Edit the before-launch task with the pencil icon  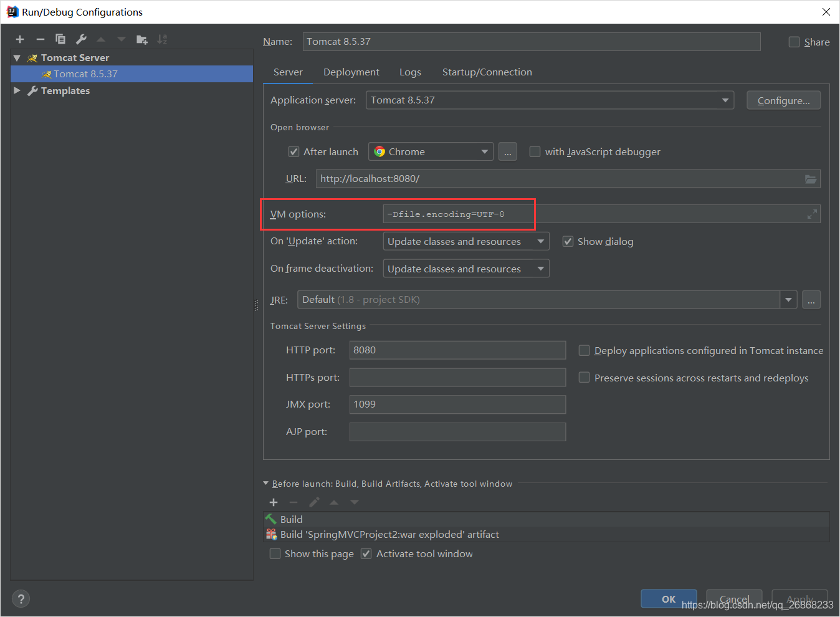(x=314, y=502)
